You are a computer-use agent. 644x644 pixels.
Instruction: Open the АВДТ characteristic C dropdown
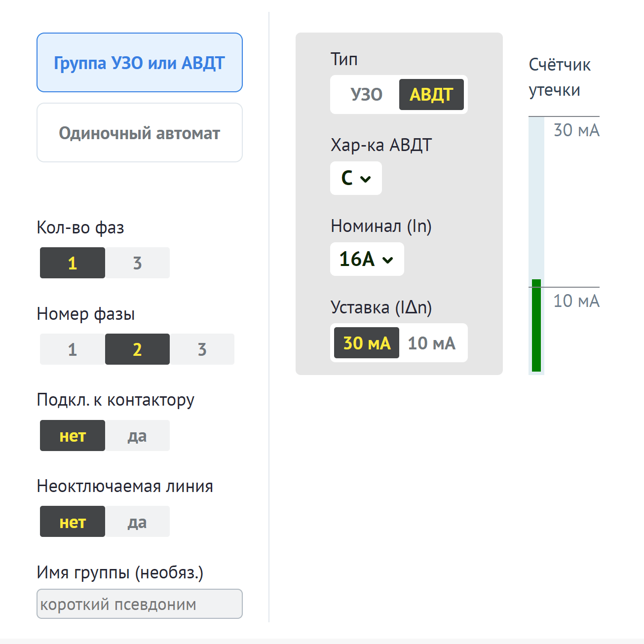356,178
